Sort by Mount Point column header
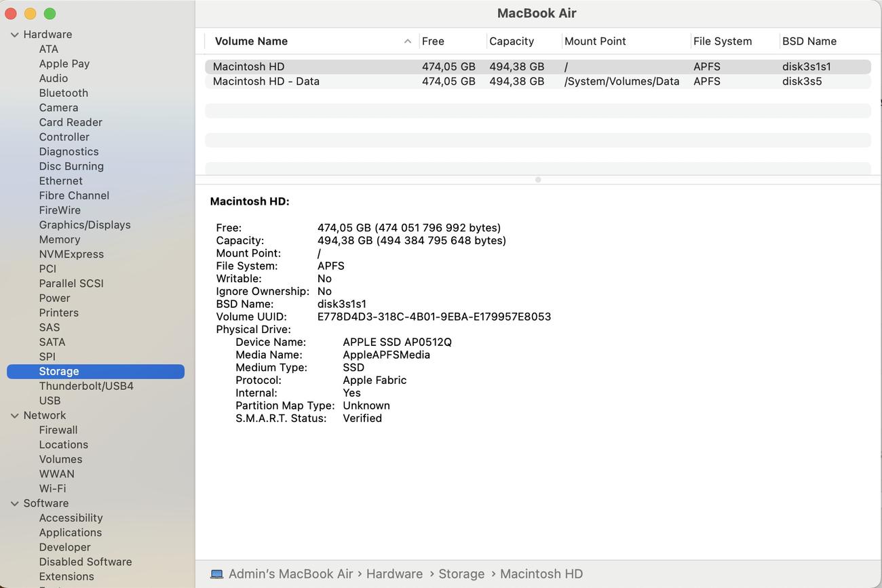 (595, 41)
